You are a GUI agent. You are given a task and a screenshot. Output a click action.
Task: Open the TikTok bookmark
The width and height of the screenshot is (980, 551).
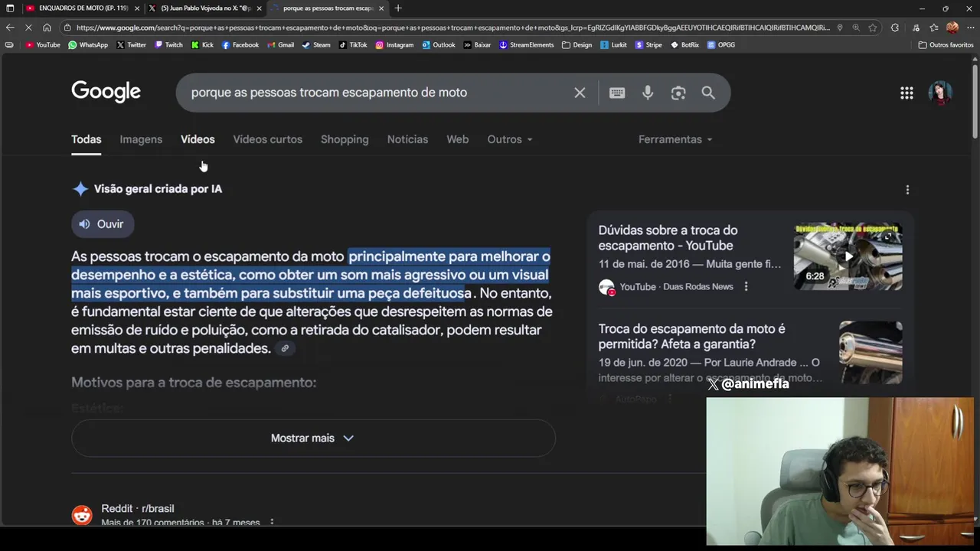353,45
